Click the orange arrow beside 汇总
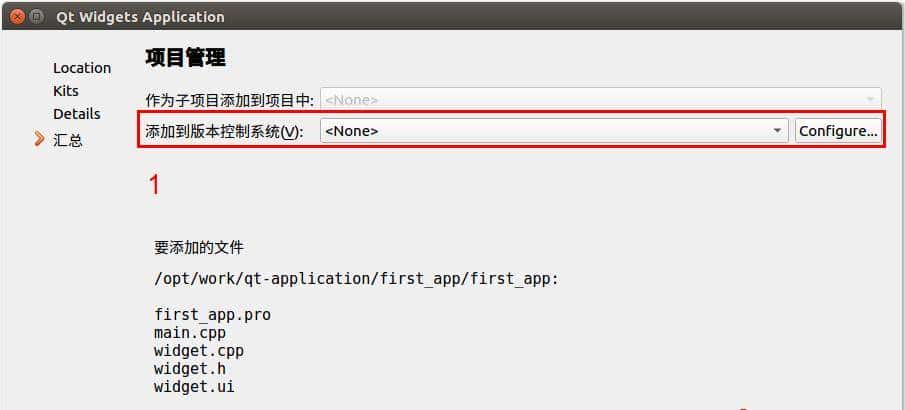This screenshot has height=410, width=905. tap(39, 139)
